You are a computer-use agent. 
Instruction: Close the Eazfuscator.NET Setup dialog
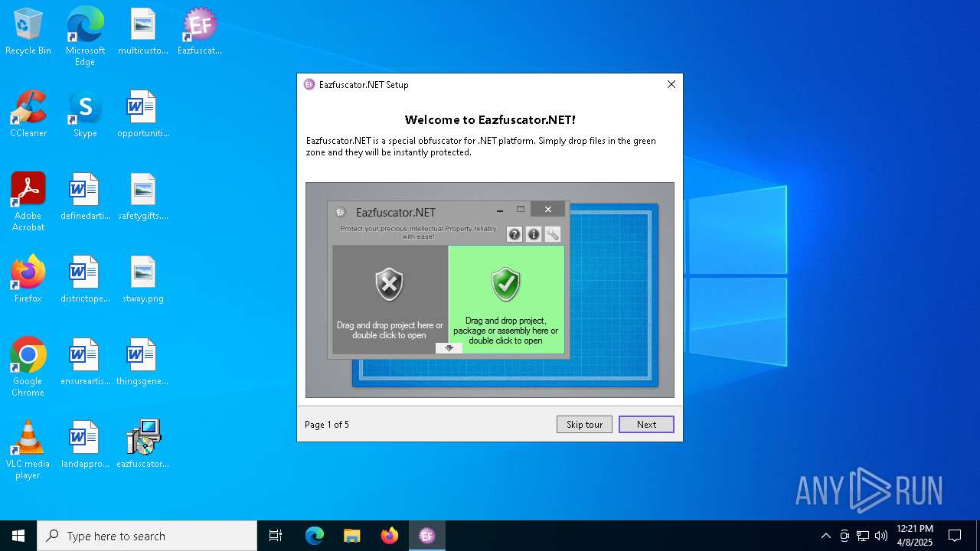click(671, 85)
